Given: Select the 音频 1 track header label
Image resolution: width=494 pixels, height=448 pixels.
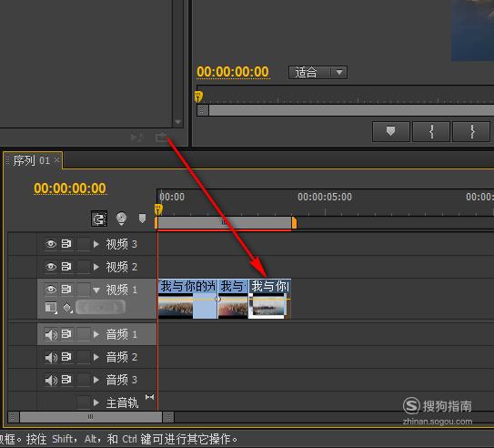Looking at the screenshot, I should (x=122, y=334).
